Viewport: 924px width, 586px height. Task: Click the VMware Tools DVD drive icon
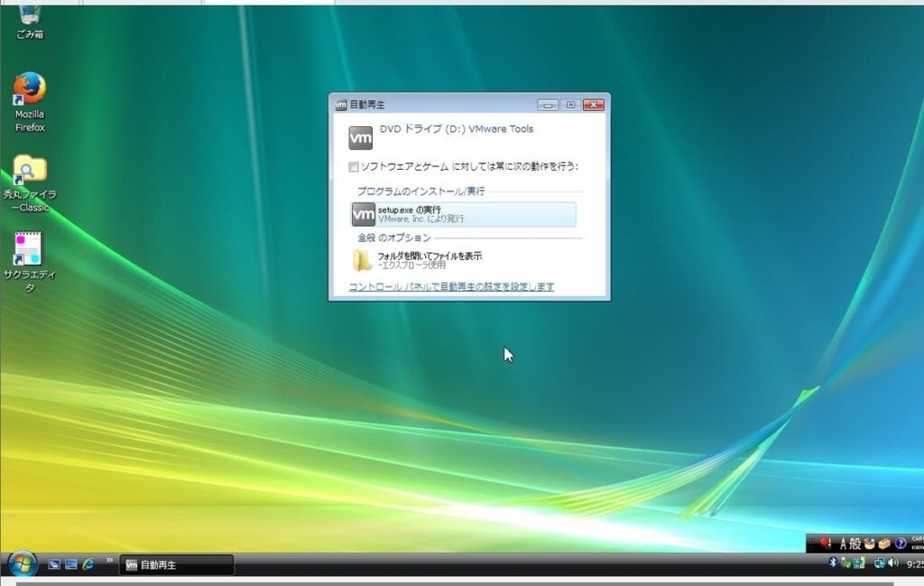360,138
